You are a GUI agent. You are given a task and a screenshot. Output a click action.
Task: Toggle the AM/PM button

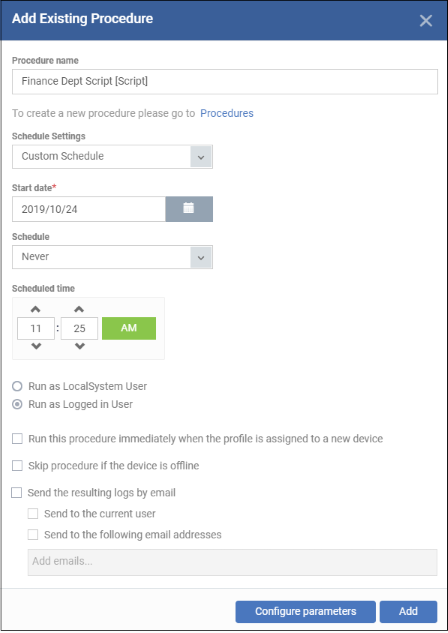tap(129, 328)
